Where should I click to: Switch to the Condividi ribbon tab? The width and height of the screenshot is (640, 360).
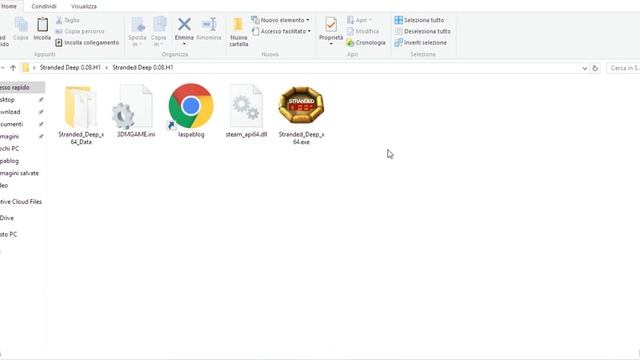click(44, 7)
